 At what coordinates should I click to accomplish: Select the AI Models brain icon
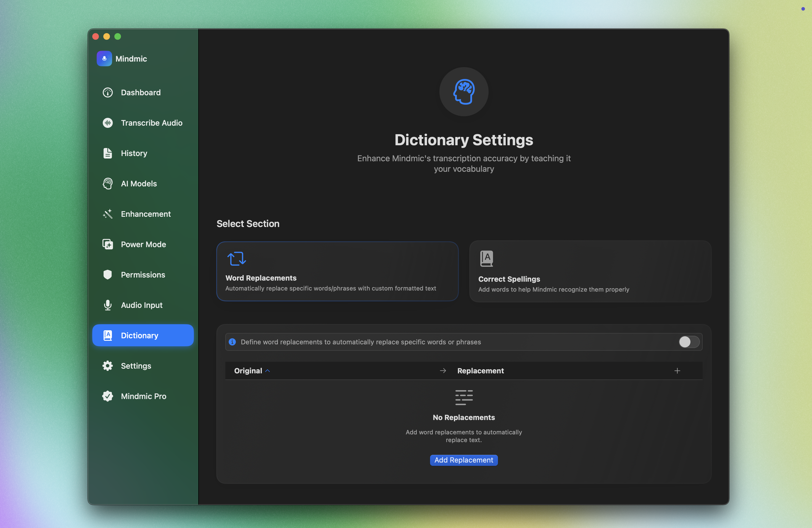pos(107,184)
